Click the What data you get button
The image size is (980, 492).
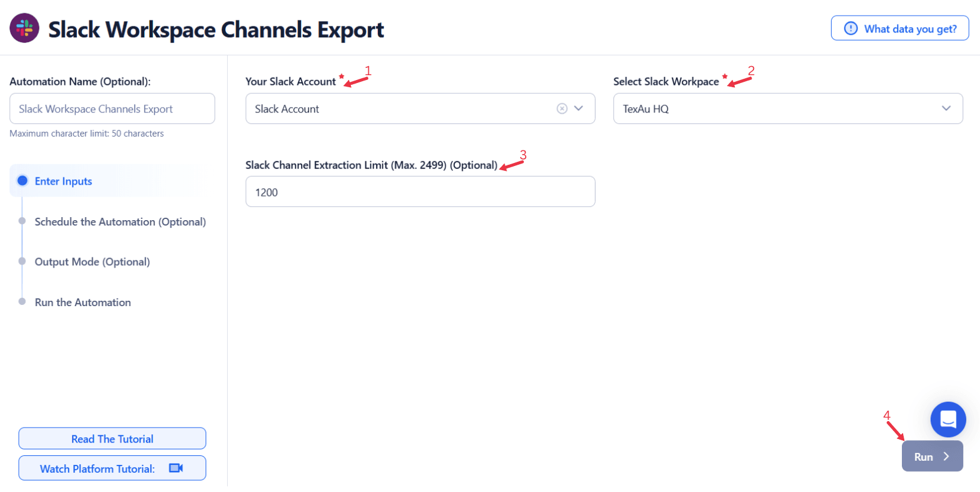pyautogui.click(x=899, y=28)
